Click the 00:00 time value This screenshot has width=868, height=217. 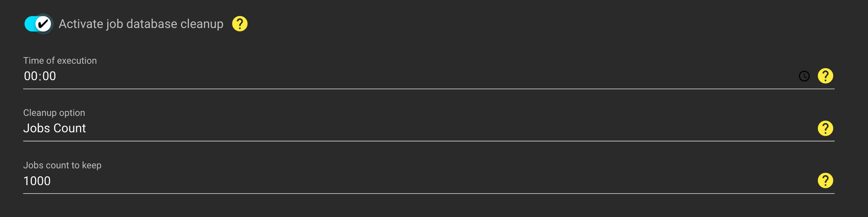click(x=40, y=76)
